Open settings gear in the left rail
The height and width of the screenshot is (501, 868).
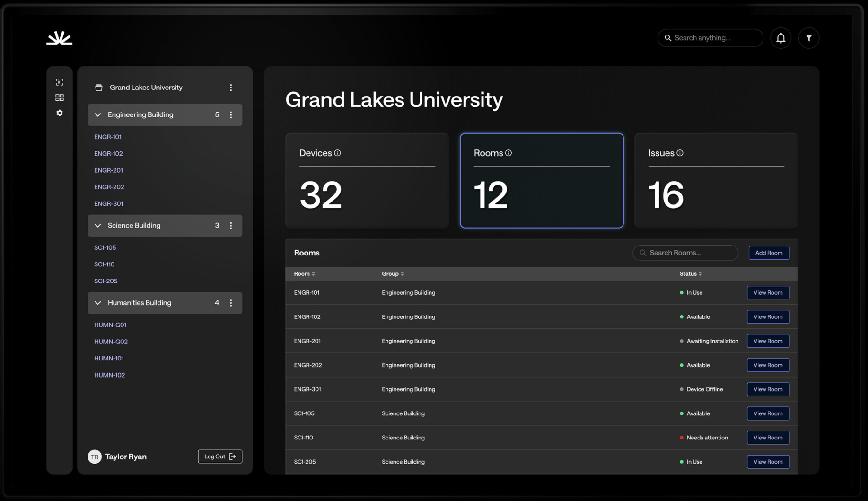point(60,113)
